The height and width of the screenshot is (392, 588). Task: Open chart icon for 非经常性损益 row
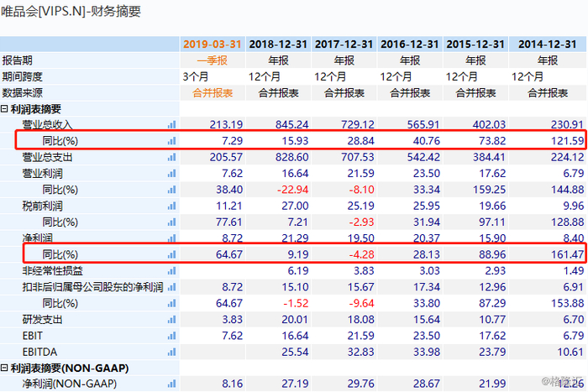pos(171,270)
